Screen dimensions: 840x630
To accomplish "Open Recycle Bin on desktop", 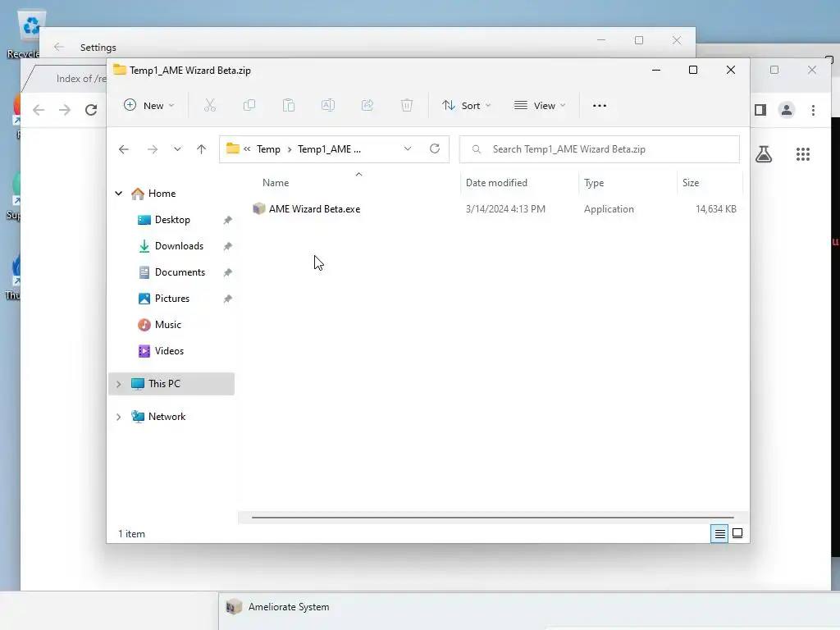I will 30,33.
